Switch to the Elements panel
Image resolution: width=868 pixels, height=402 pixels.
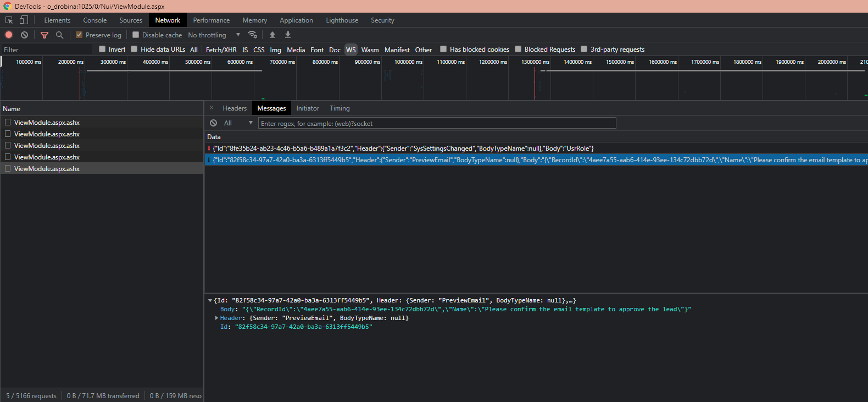click(57, 20)
